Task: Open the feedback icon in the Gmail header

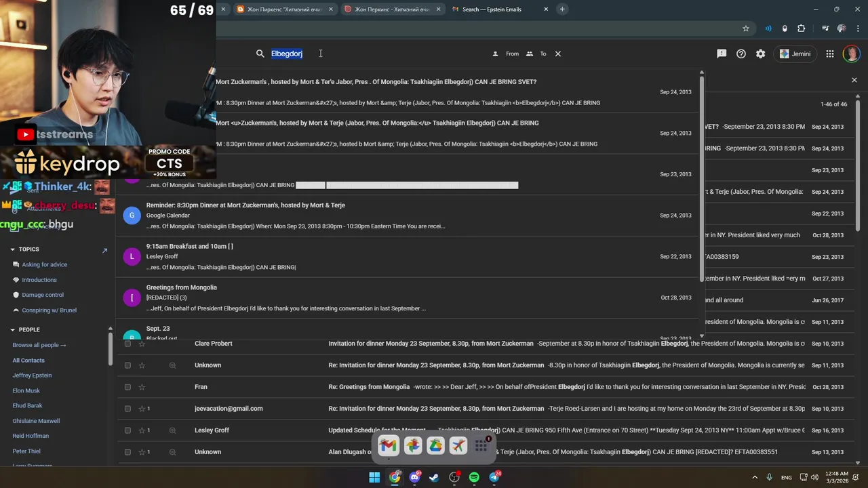Action: click(722, 54)
